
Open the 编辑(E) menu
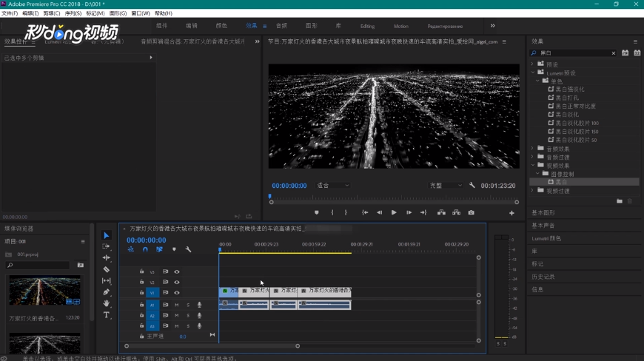(x=30, y=13)
